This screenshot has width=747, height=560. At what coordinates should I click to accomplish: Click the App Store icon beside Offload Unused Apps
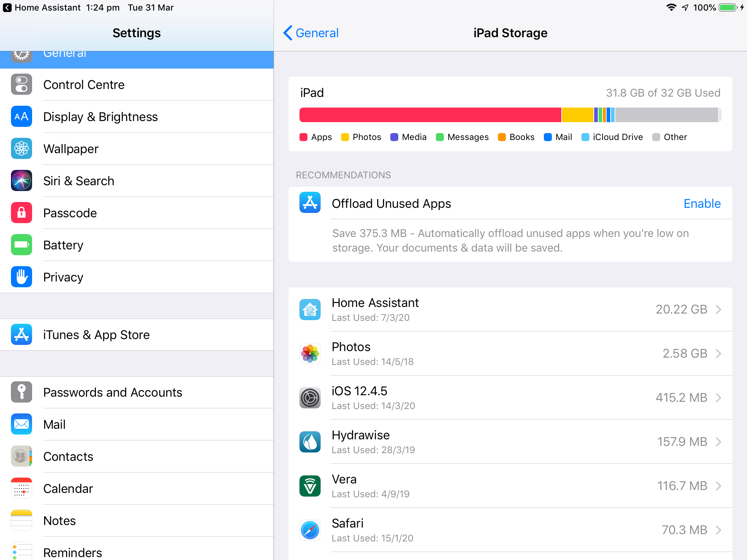tap(310, 203)
